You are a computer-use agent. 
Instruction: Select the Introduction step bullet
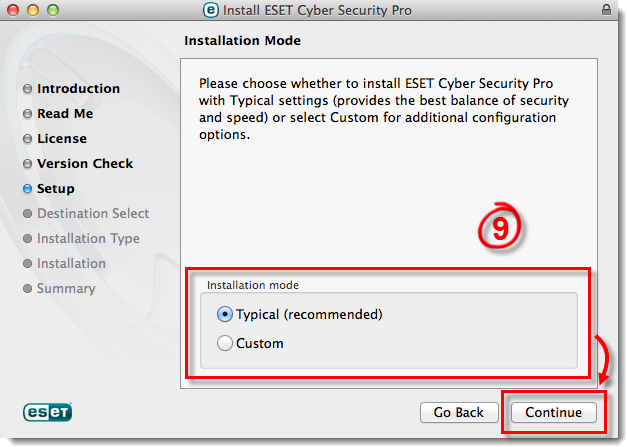(27, 88)
